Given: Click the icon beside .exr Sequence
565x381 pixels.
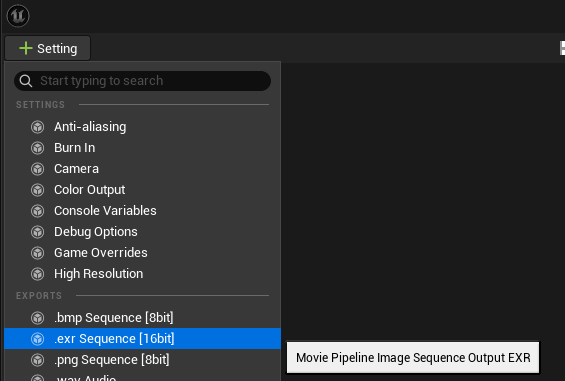Looking at the screenshot, I should pyautogui.click(x=37, y=339).
